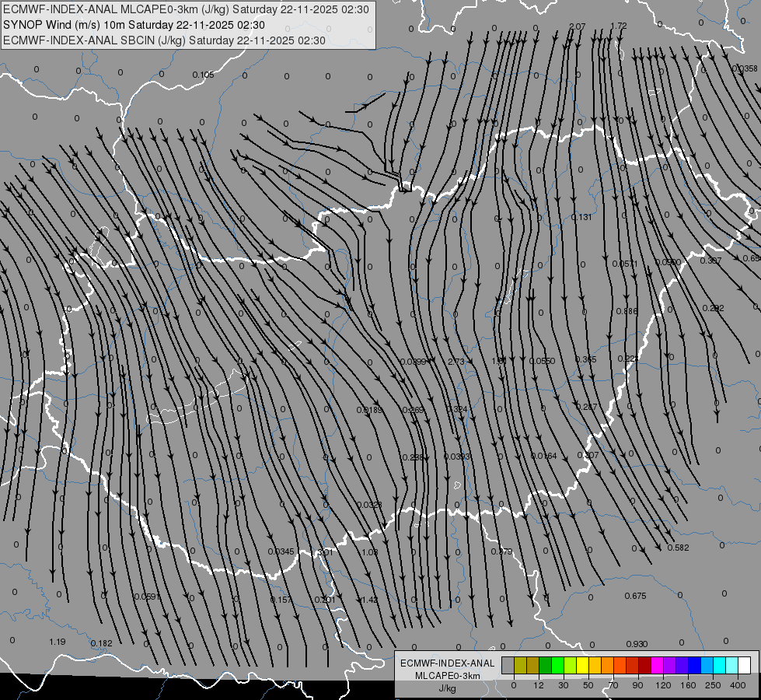This screenshot has width=761, height=700.
Task: Click the 2.73 data value on map
Action: click(456, 362)
